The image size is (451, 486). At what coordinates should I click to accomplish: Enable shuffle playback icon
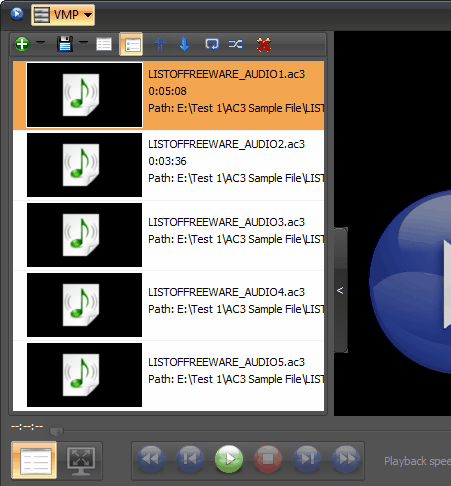click(235, 44)
